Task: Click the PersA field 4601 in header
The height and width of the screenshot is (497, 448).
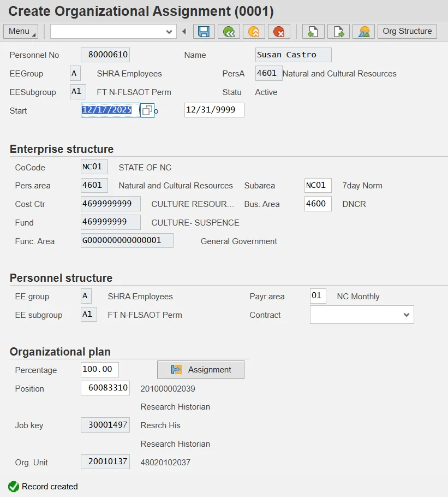Action: pyautogui.click(x=269, y=74)
